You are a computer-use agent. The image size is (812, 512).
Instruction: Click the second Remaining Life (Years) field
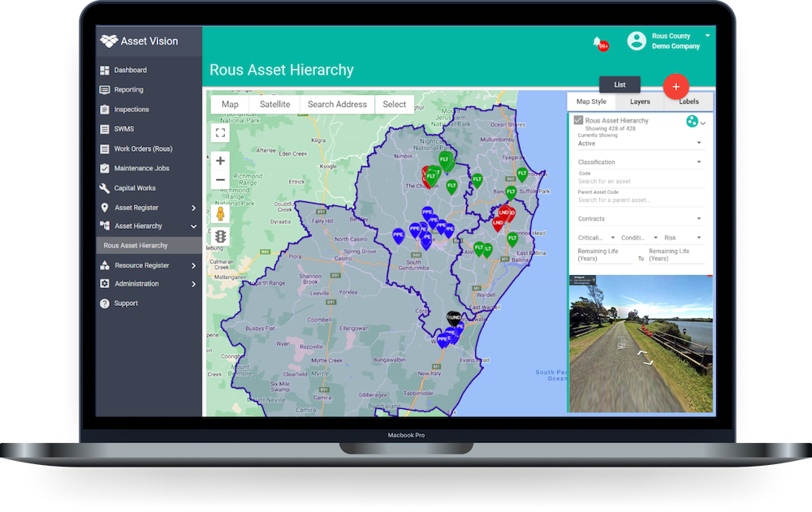point(676,256)
